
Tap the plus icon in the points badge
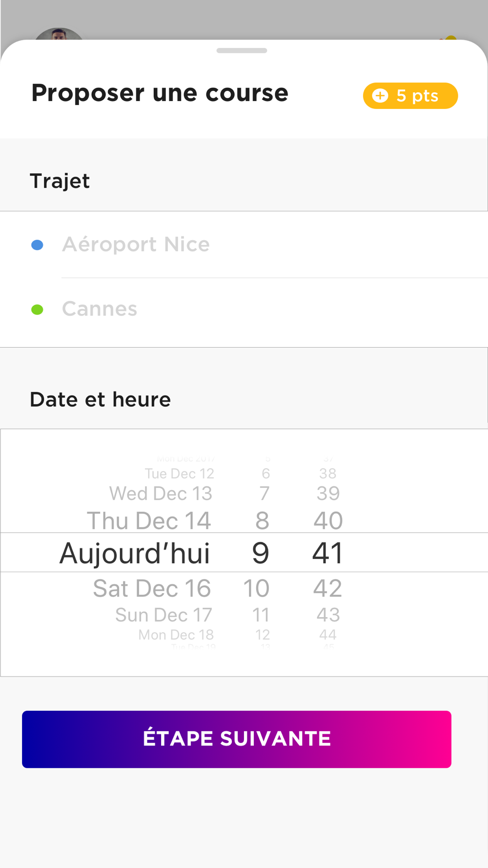[380, 96]
